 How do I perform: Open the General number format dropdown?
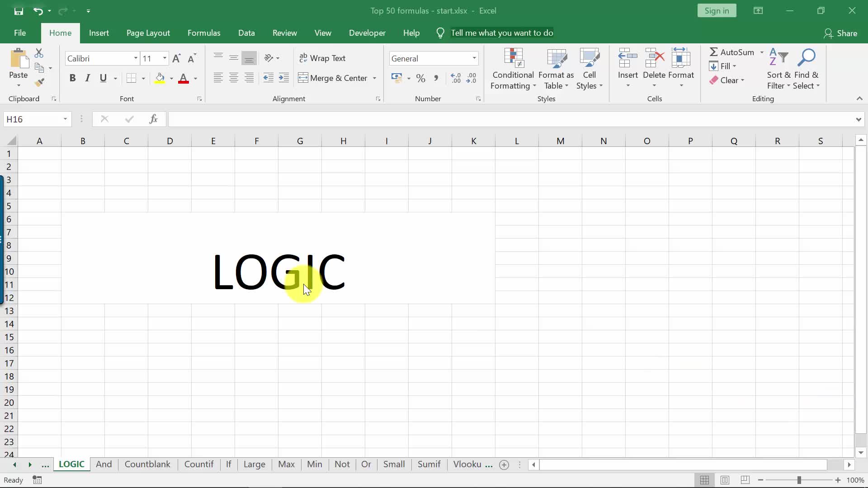tap(474, 58)
